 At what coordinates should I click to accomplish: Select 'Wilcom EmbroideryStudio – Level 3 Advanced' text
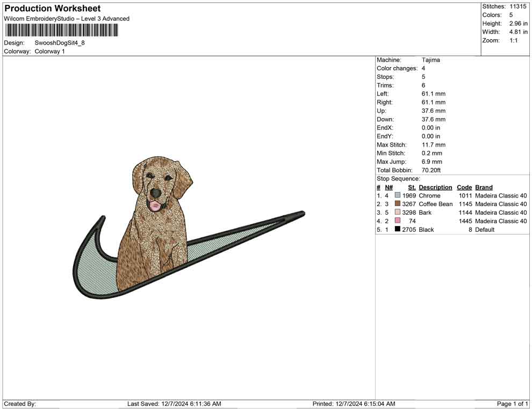tap(67, 19)
